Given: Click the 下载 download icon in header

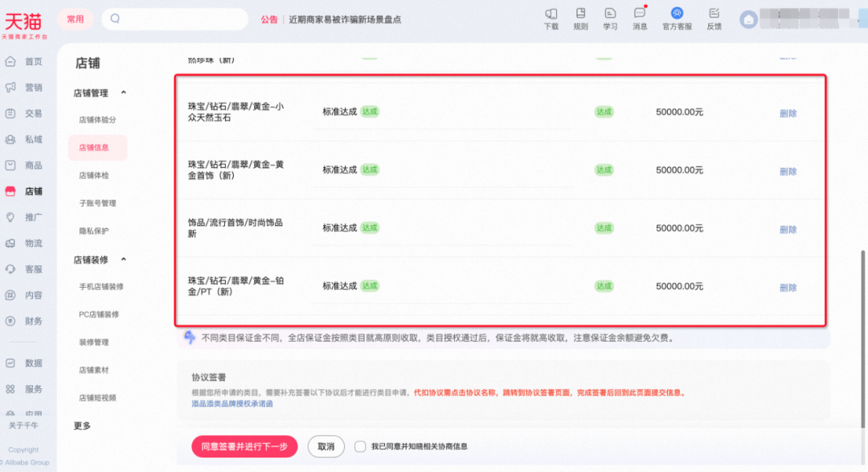Looking at the screenshot, I should (x=551, y=14).
